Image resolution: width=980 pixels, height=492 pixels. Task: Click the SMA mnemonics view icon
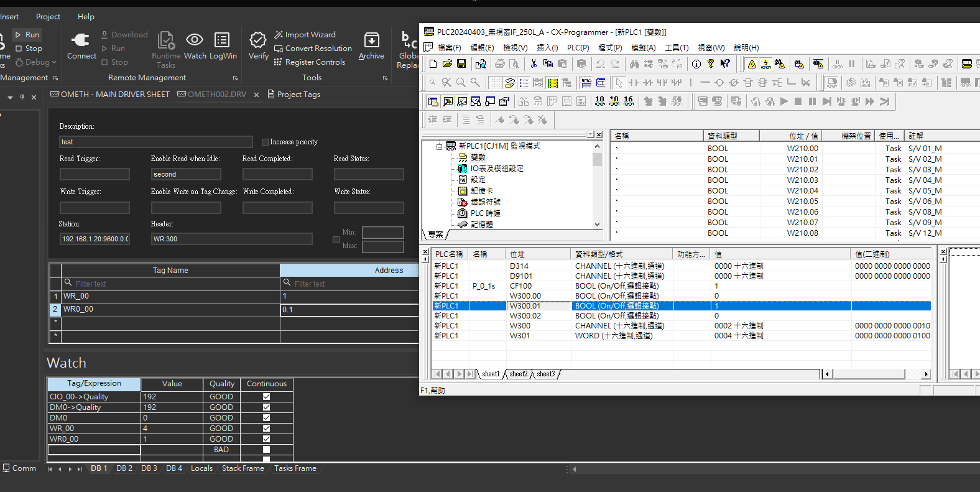tap(586, 82)
